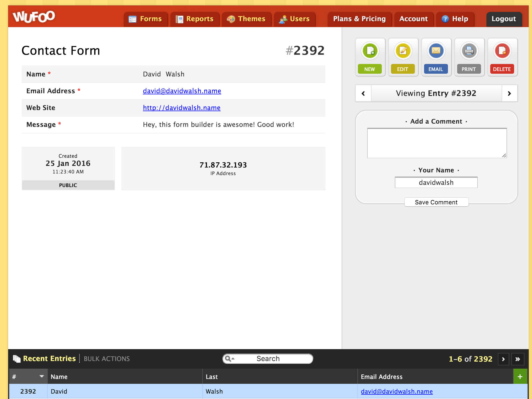Image resolution: width=532 pixels, height=399 pixels.
Task: Click the yellow Edit entry icon
Action: click(x=403, y=51)
